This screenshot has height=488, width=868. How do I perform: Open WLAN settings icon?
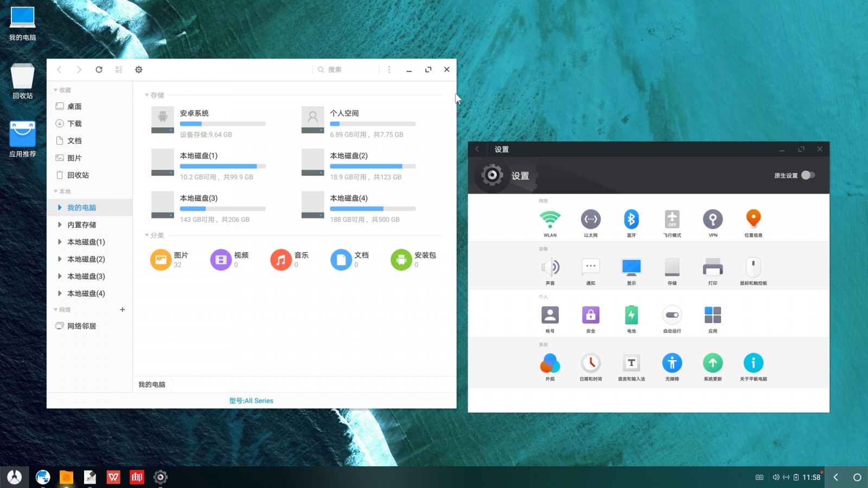(x=550, y=220)
